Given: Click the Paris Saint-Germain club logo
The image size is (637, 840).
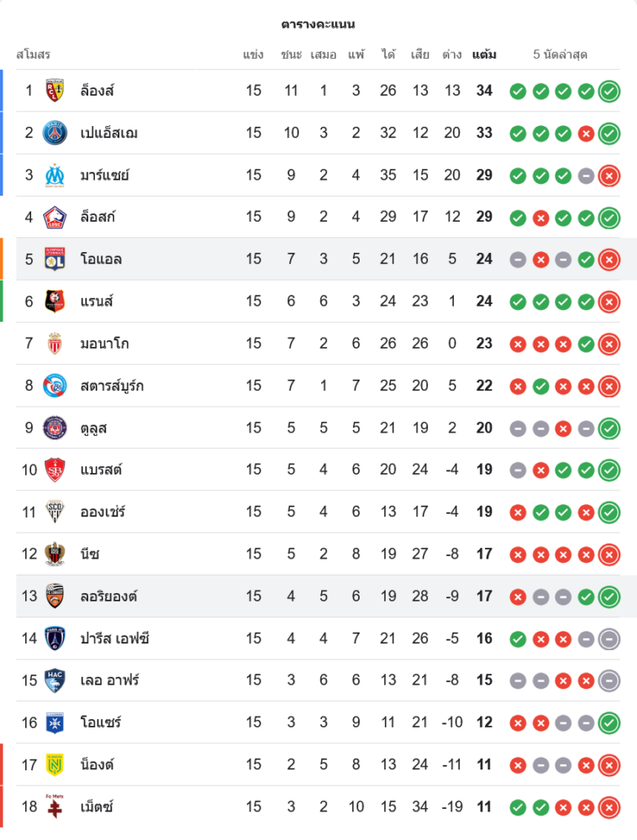Looking at the screenshot, I should coord(55,133).
